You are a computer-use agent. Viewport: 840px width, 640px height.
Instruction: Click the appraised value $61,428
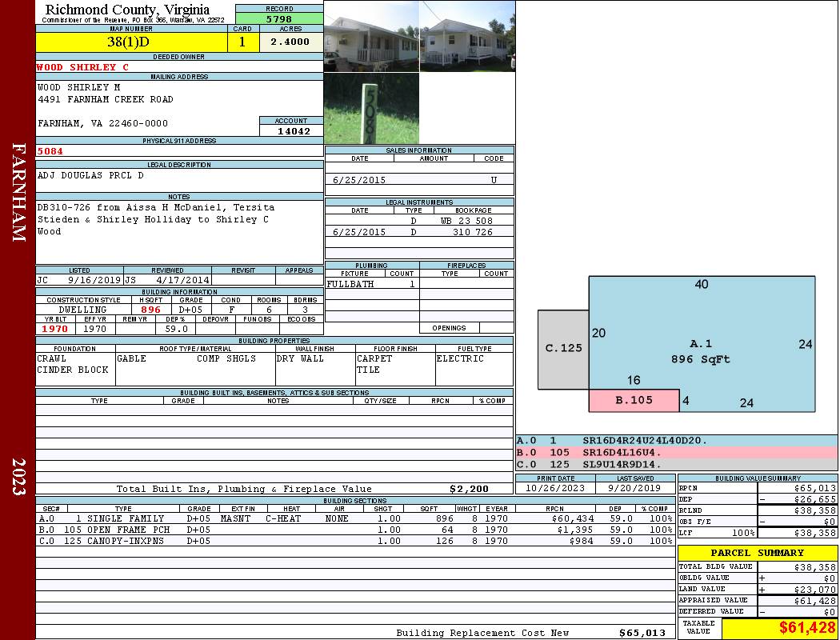pyautogui.click(x=815, y=601)
